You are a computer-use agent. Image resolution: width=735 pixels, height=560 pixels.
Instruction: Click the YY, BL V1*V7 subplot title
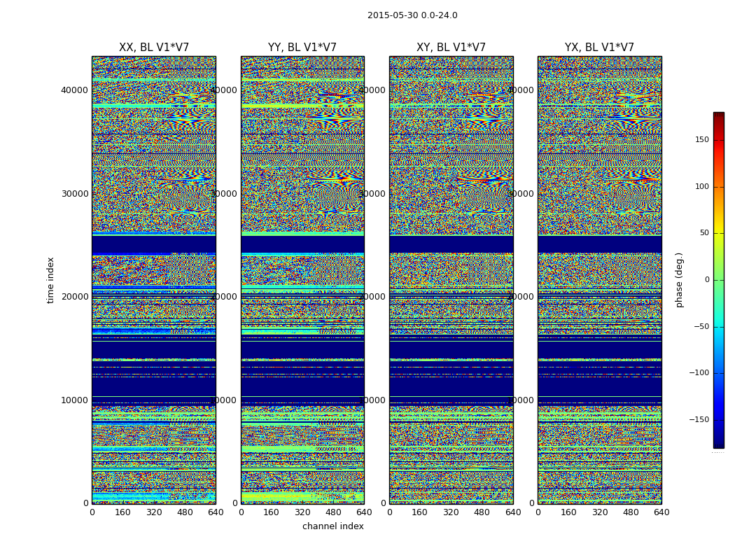[302, 48]
